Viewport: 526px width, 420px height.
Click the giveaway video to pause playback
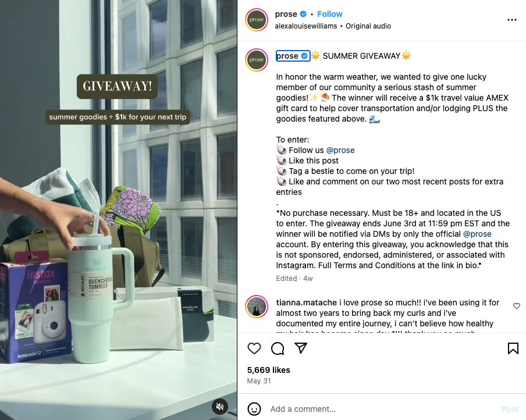[119, 210]
